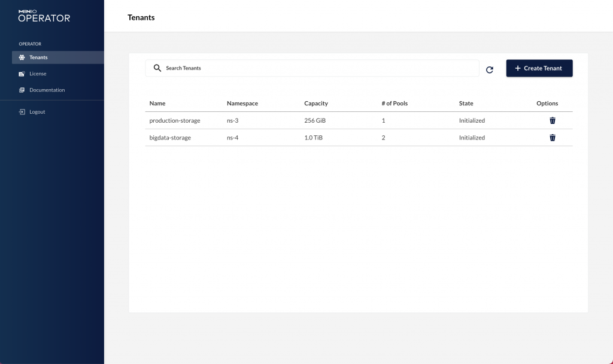613x364 pixels.
Task: Click pool count of production-storage
Action: coord(384,120)
